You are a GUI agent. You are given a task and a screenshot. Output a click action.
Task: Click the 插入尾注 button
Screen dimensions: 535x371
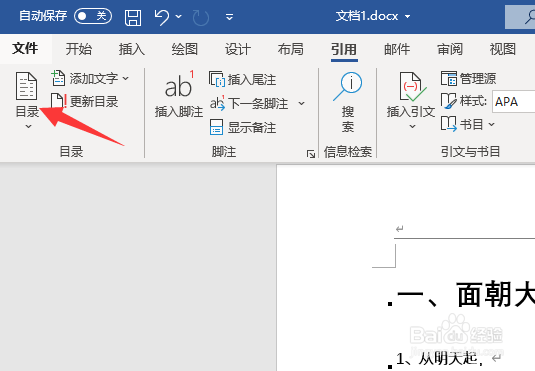[x=243, y=79]
